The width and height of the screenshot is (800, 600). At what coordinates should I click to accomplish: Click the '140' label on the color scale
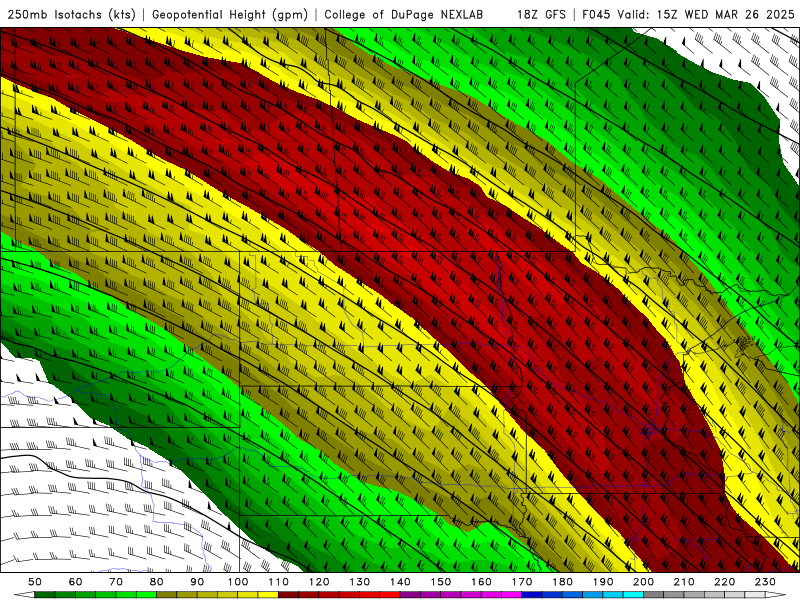point(400,582)
